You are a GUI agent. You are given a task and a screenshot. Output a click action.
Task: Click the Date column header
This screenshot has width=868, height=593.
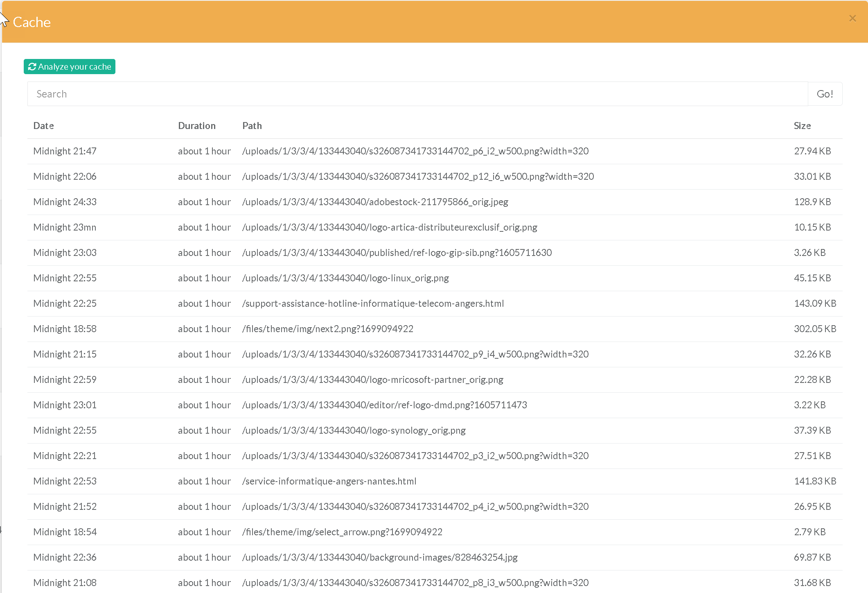tap(43, 126)
